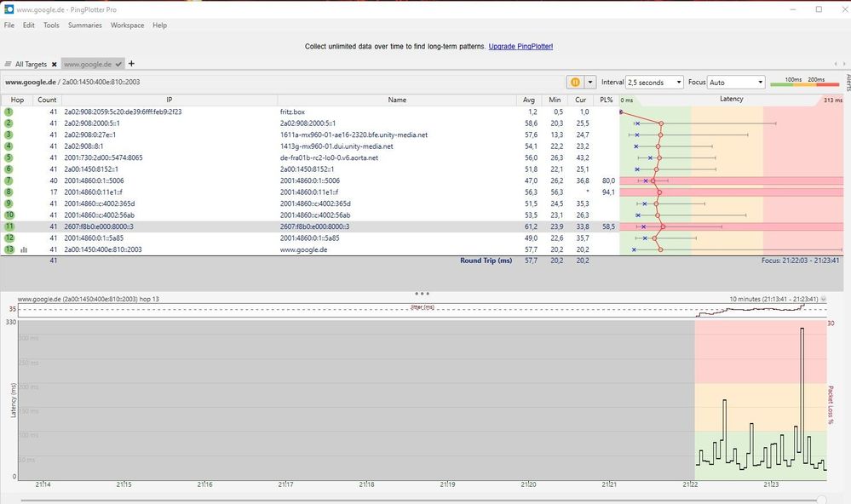Switch to the All Targets tab

pyautogui.click(x=31, y=64)
